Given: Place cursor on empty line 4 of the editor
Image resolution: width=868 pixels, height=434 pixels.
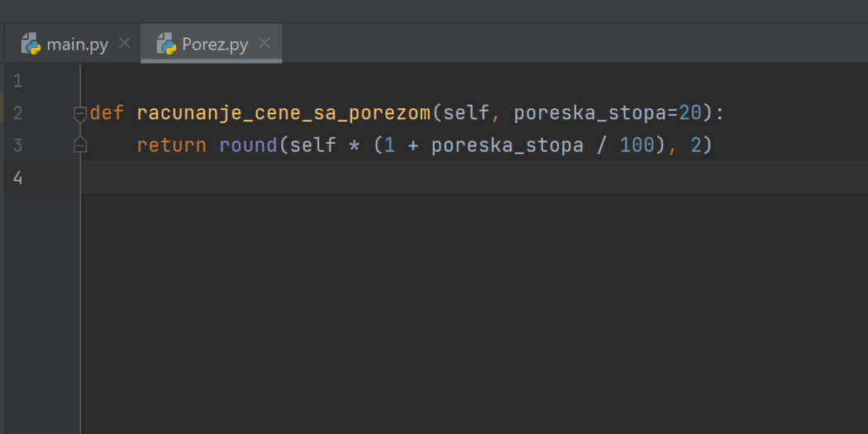Looking at the screenshot, I should [x=475, y=177].
